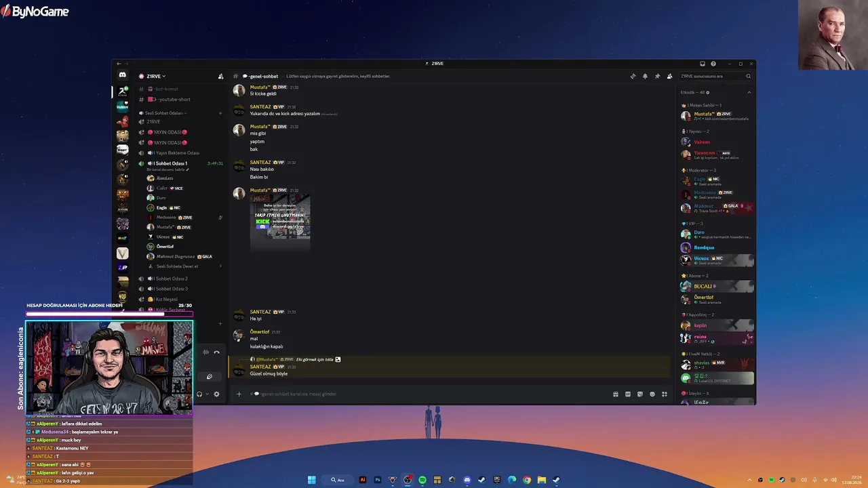Click the Ömertlof username in the chat
This screenshot has width=868, height=488.
click(x=260, y=332)
